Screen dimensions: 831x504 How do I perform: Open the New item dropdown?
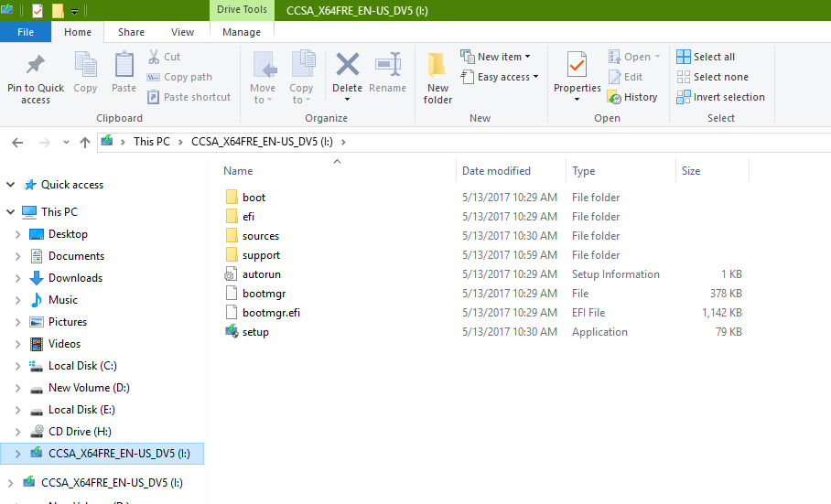496,57
